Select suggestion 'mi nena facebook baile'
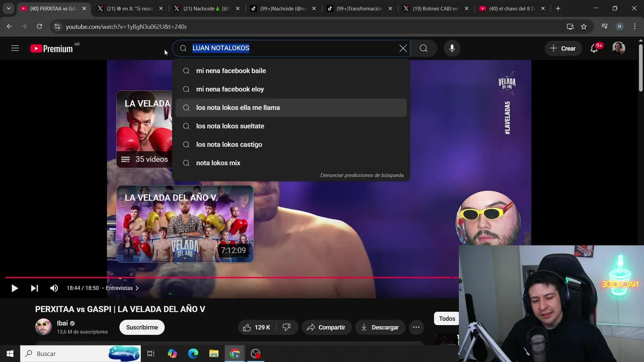Image resolution: width=644 pixels, height=362 pixels. pos(291,71)
